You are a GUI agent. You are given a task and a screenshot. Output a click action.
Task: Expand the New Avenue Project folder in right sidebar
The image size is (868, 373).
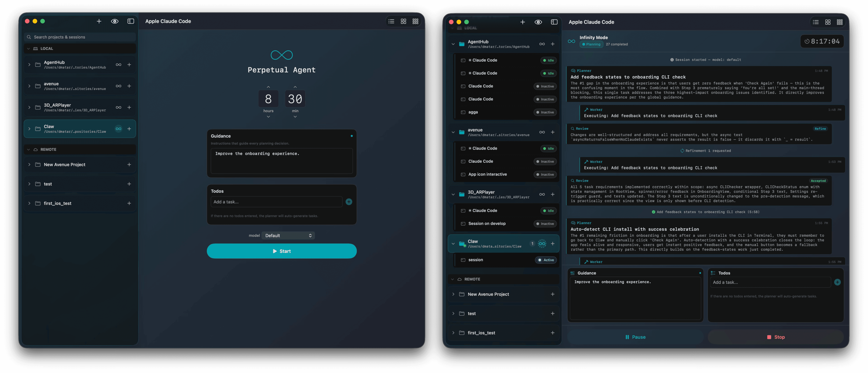click(453, 294)
